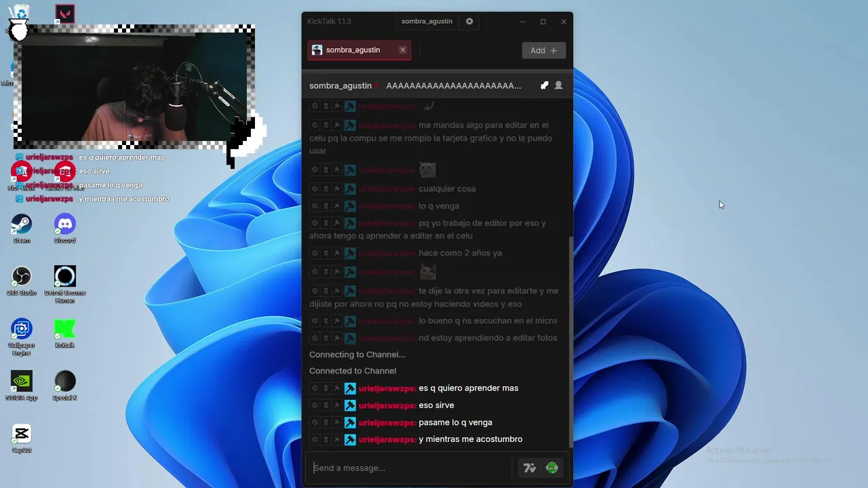
Task: Select the Wallpaper Engine desktop icon
Action: (x=22, y=337)
